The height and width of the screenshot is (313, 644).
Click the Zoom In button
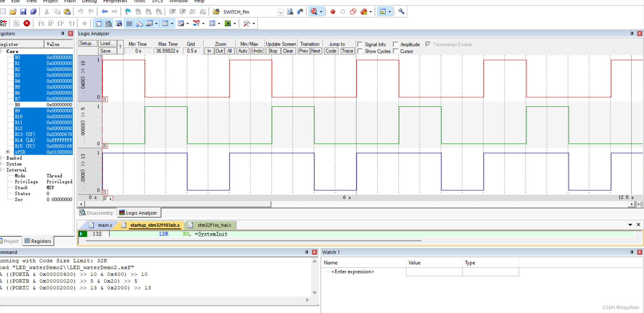point(209,51)
